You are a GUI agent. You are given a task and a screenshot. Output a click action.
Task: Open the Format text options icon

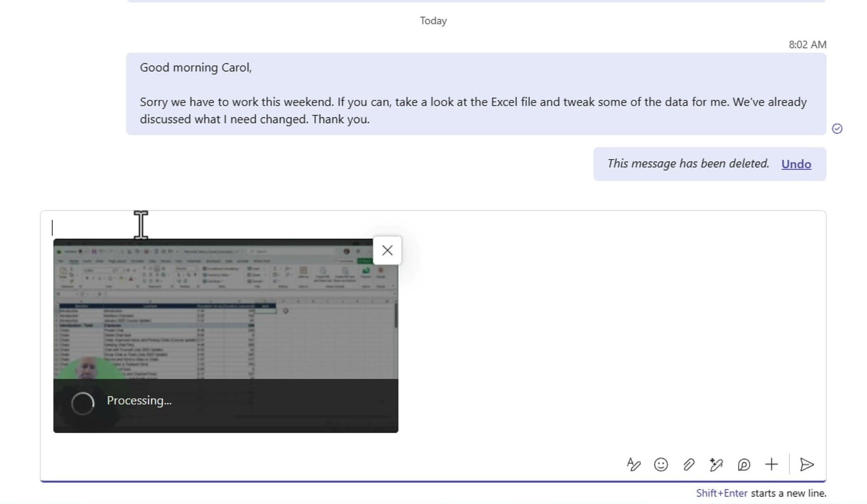pyautogui.click(x=633, y=464)
